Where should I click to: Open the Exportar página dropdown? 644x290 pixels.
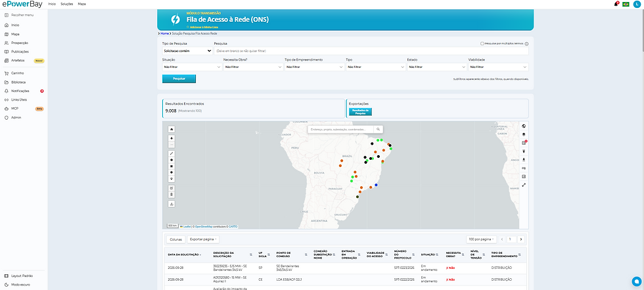[x=203, y=239]
